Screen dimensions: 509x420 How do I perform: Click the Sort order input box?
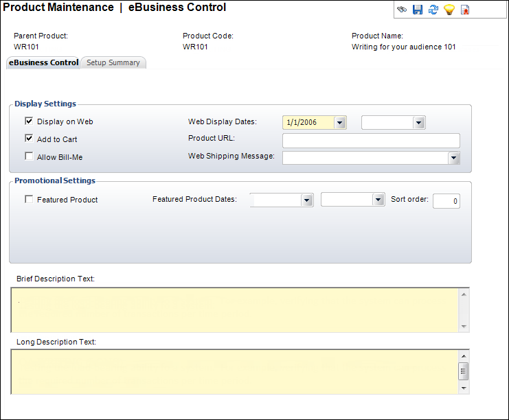[x=446, y=200]
